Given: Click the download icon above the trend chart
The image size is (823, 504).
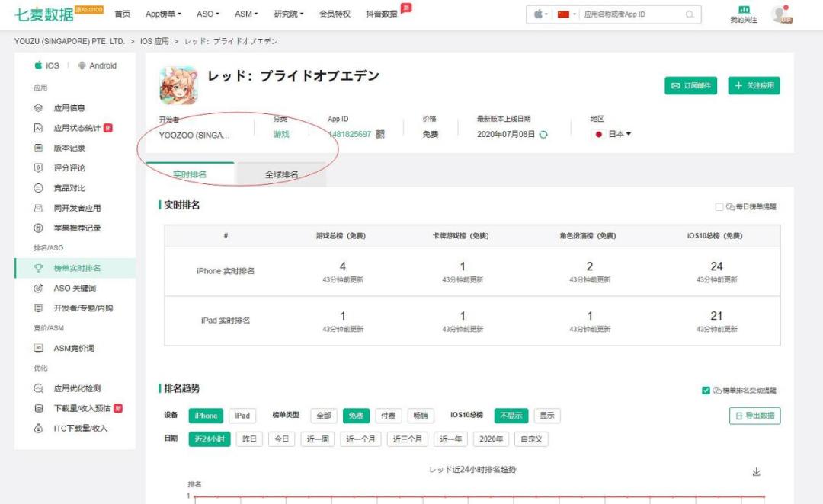Looking at the screenshot, I should [757, 472].
